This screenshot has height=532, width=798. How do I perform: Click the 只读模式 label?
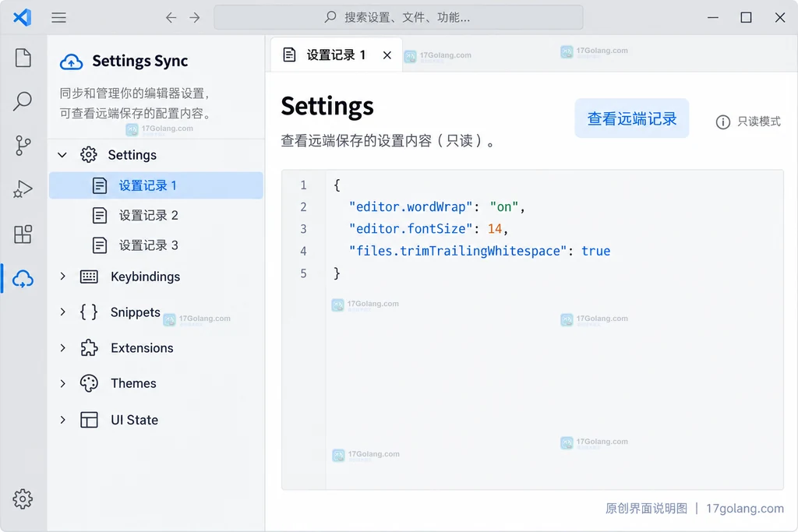click(x=759, y=122)
